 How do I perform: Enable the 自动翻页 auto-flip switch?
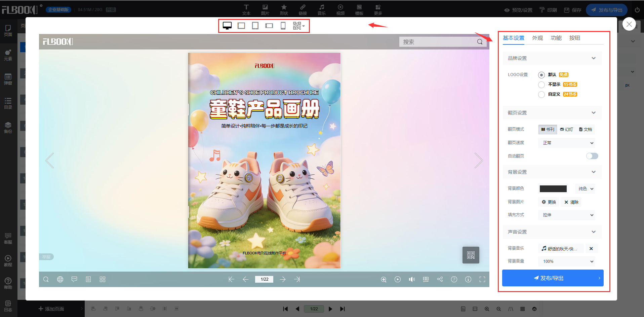[x=592, y=156]
